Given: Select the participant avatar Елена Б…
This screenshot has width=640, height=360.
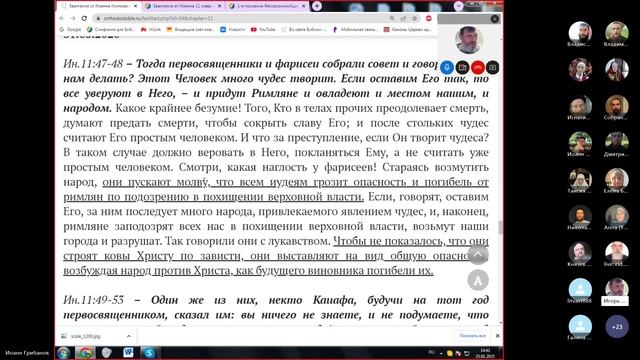Looking at the screenshot, I should [617, 180].
